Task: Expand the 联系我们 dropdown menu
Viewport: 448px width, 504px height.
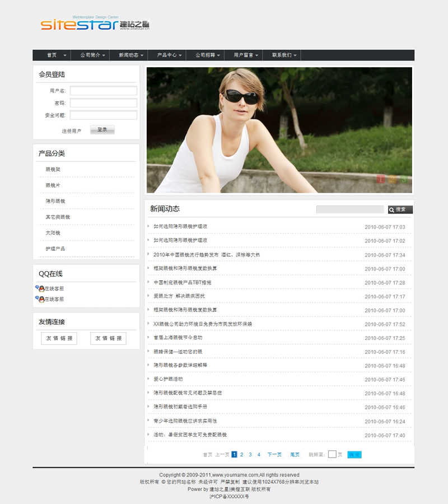Action: click(284, 55)
